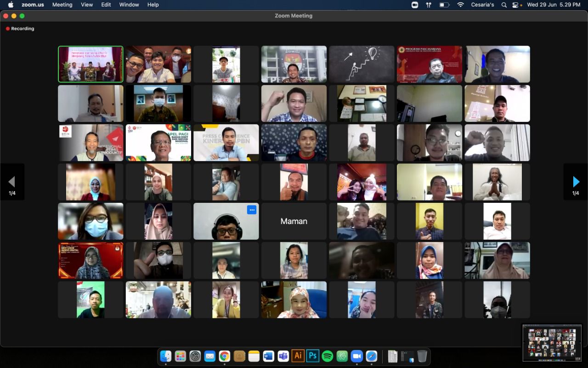Launch Photoshop from the dock
The image size is (588, 368).
click(313, 356)
